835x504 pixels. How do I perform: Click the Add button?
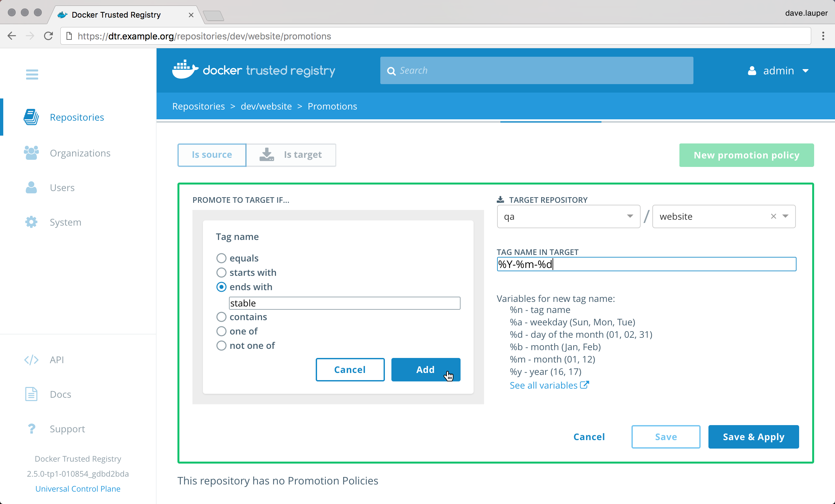tap(425, 370)
